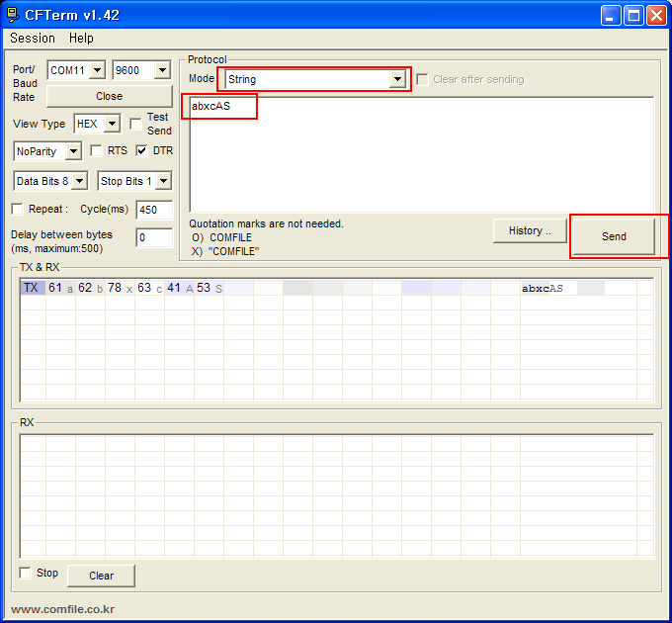Enable the Test Send checkbox

pos(136,124)
